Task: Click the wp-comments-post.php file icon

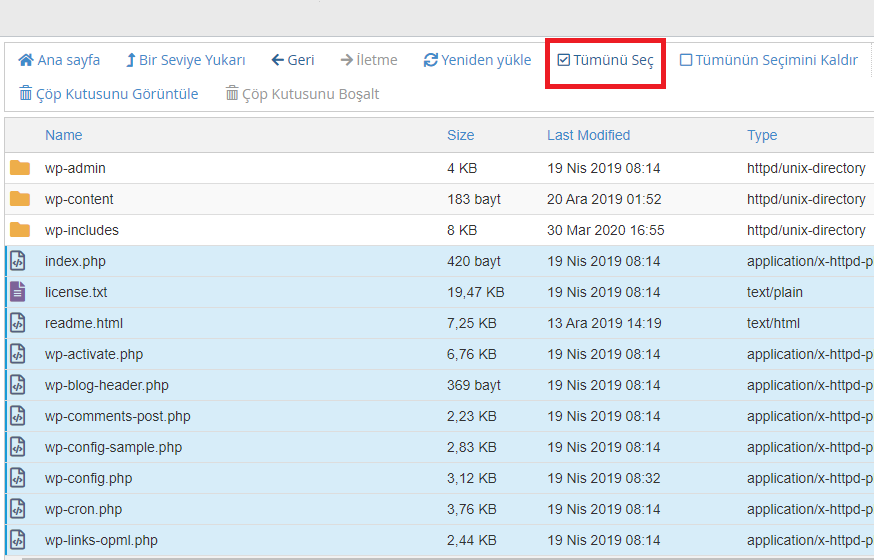Action: coord(18,416)
